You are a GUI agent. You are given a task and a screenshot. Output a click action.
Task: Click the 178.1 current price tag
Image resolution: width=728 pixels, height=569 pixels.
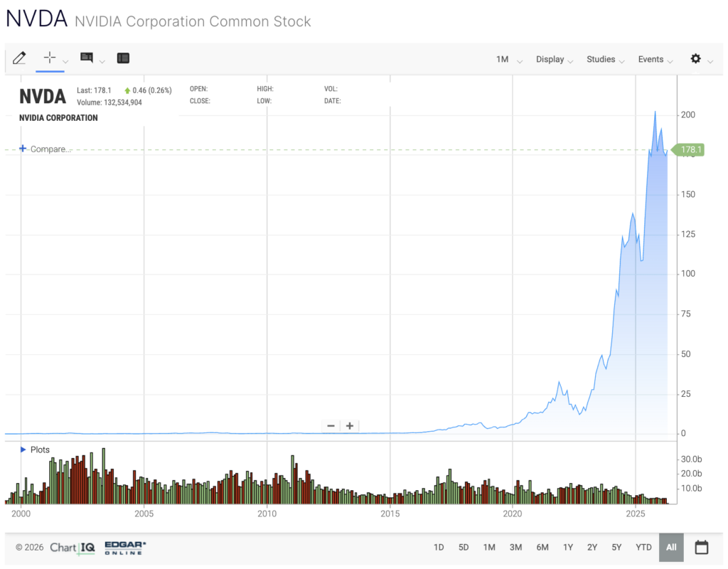pyautogui.click(x=688, y=149)
